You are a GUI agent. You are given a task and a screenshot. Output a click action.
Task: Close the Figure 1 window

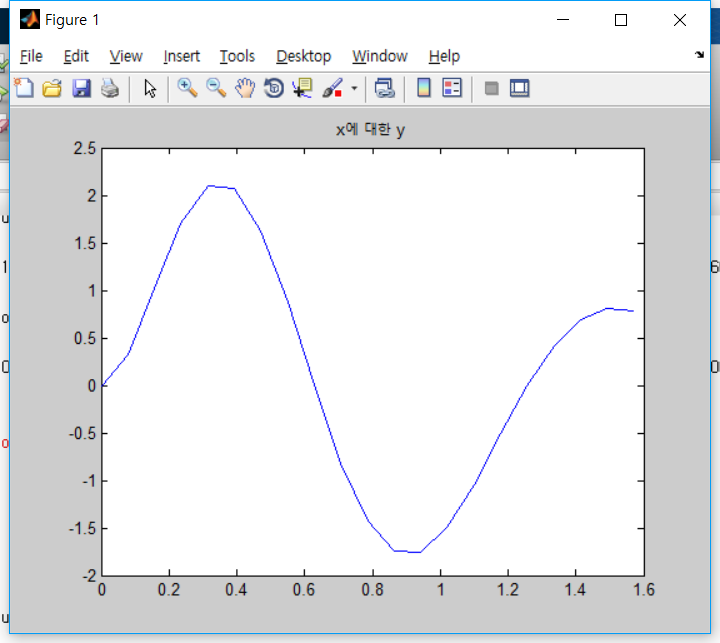tap(680, 20)
